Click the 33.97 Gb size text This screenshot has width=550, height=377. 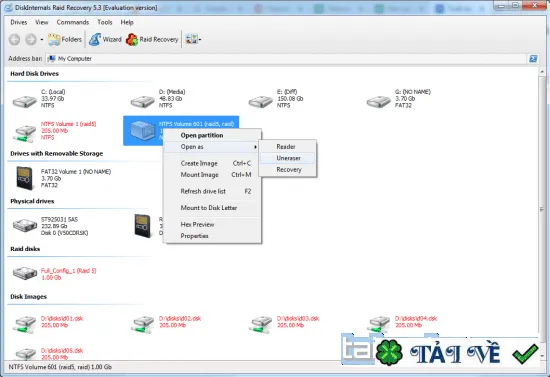[x=53, y=99]
